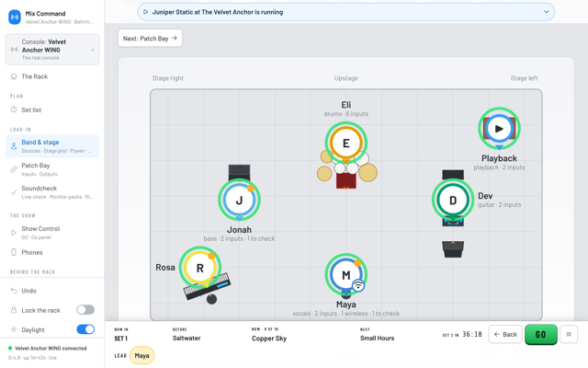This screenshot has width=588, height=368.
Task: Select the Playback source play icon
Action: [499, 129]
